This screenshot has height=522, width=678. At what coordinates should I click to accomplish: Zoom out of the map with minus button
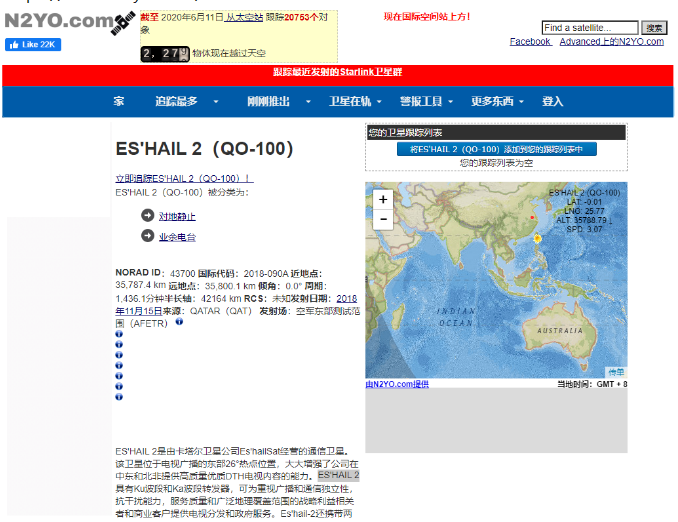point(383,219)
